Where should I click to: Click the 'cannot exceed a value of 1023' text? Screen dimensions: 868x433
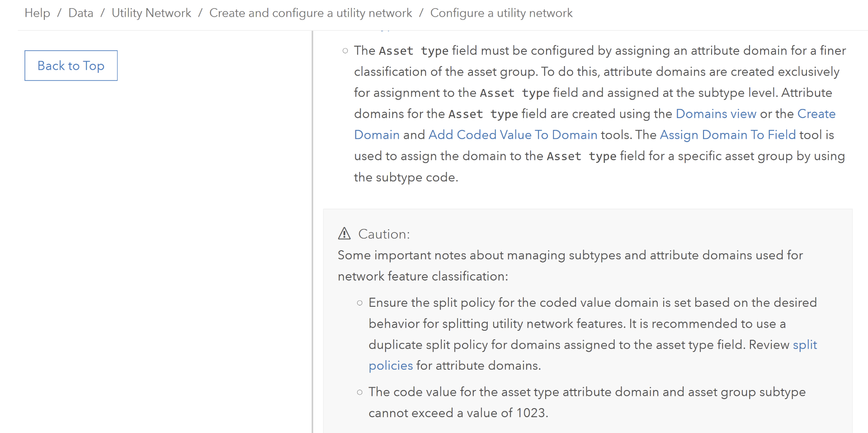click(458, 413)
